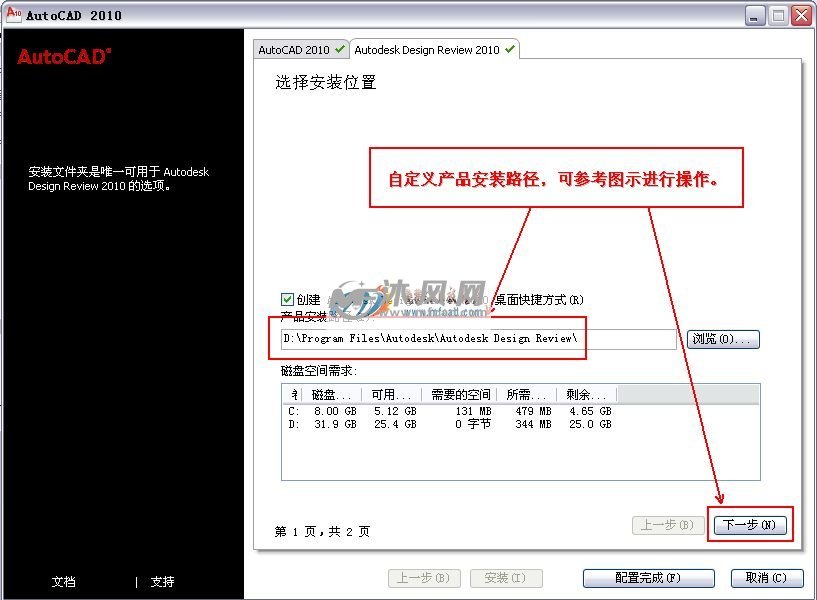Image resolution: width=817 pixels, height=600 pixels.
Task: Click the 479 MB required value
Action: [x=533, y=411]
